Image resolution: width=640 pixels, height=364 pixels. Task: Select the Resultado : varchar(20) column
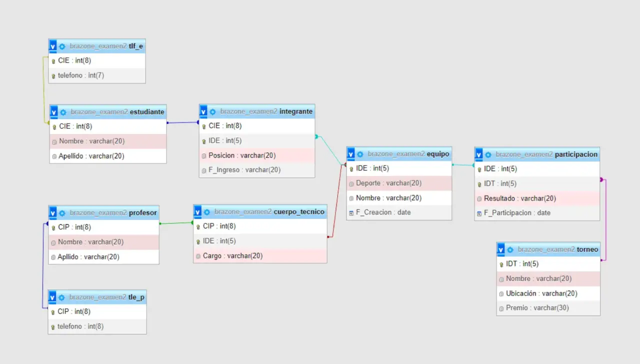coord(537,198)
